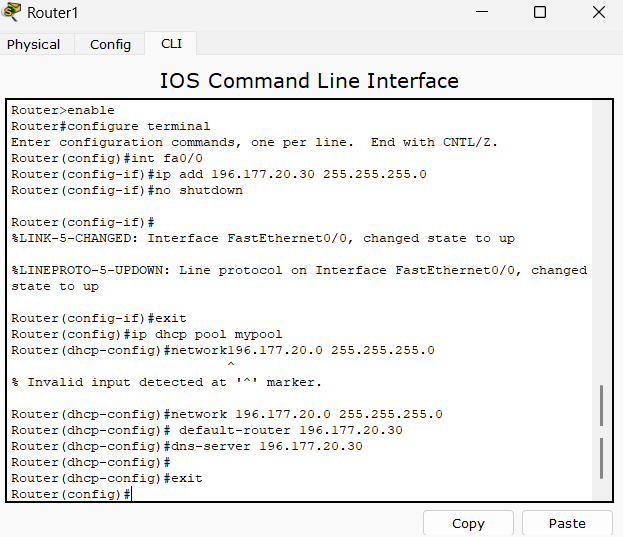Click the IOS Command Line Interface heading
This screenshot has width=623, height=537.
309,81
